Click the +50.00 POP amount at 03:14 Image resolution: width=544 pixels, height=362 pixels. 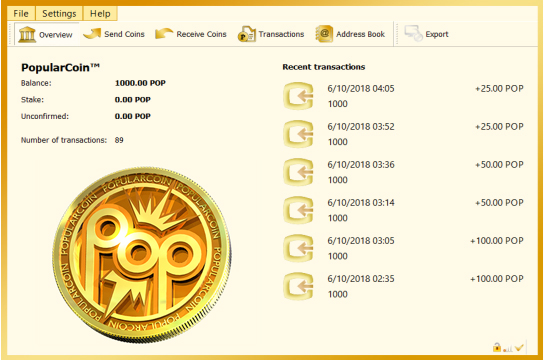(x=499, y=203)
